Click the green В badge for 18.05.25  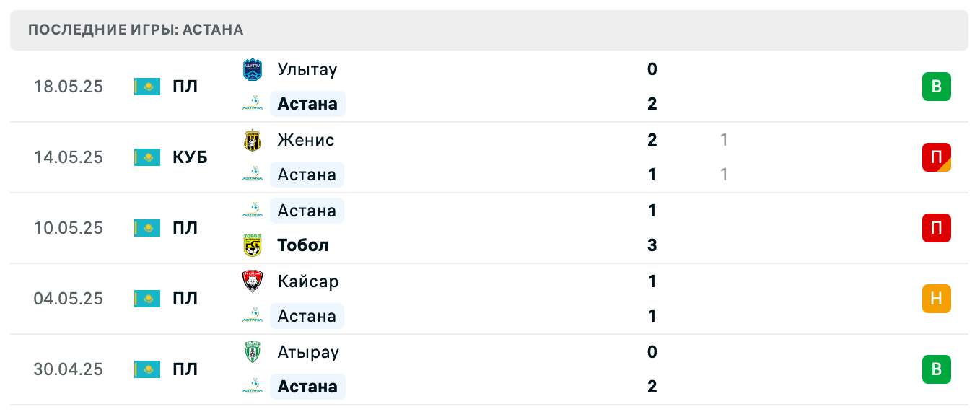click(936, 87)
